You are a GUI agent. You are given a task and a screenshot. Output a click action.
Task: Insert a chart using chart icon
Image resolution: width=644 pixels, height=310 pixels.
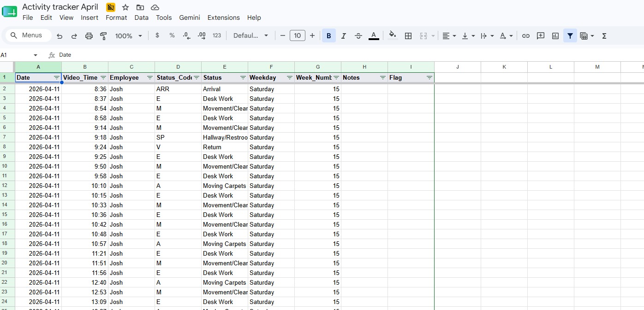[x=555, y=35]
